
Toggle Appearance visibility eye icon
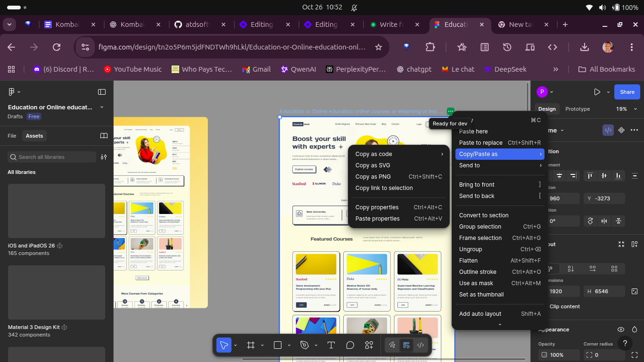point(621,329)
